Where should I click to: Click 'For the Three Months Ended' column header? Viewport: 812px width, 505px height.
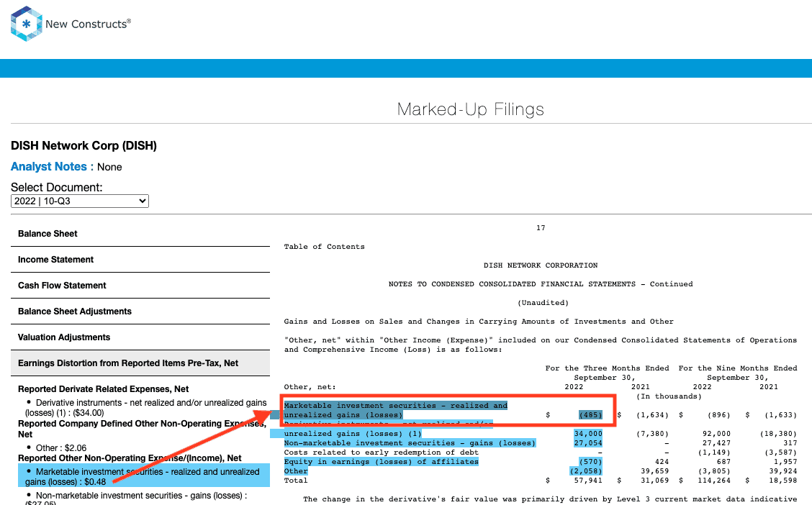coord(607,368)
